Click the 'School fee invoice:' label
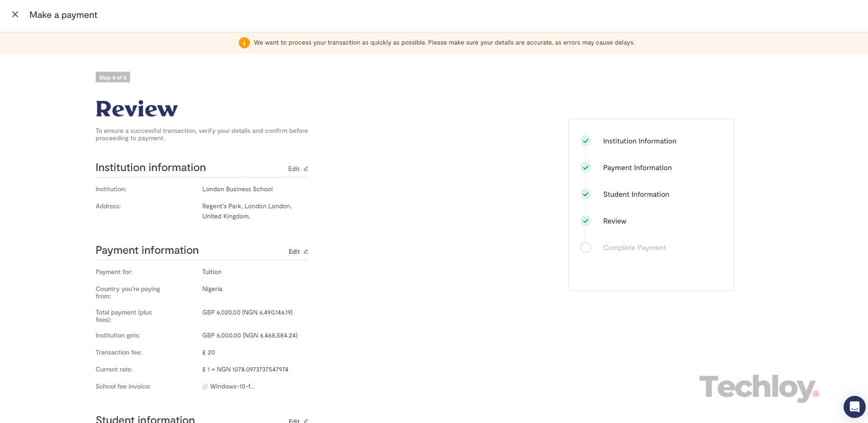 123,387
